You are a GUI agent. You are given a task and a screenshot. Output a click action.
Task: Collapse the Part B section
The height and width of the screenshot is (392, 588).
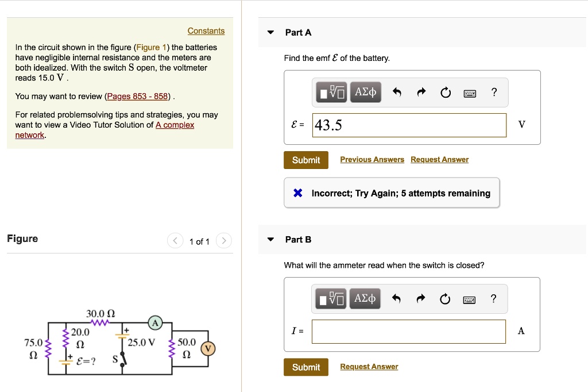270,239
